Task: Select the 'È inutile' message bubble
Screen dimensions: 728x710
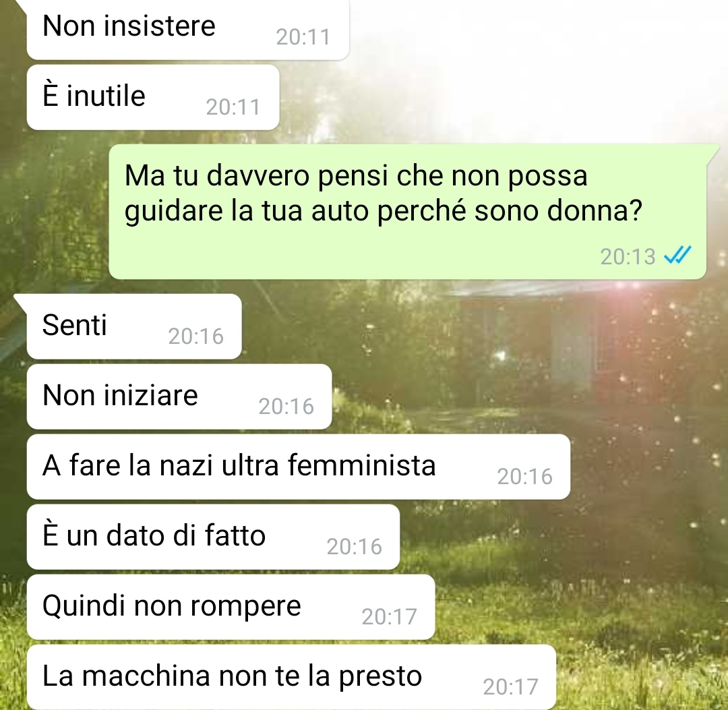Action: coord(153,98)
